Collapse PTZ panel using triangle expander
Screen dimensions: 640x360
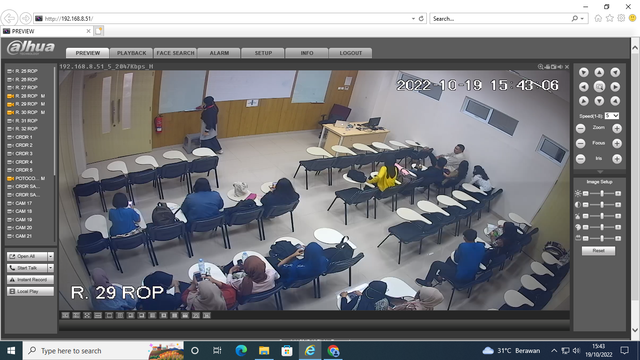point(599,172)
